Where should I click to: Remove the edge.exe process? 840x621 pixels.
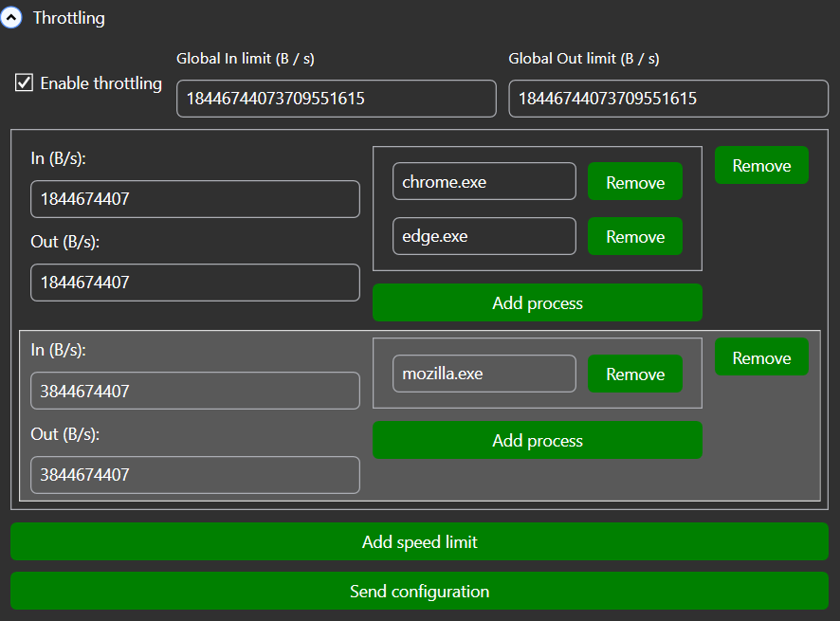(x=634, y=236)
